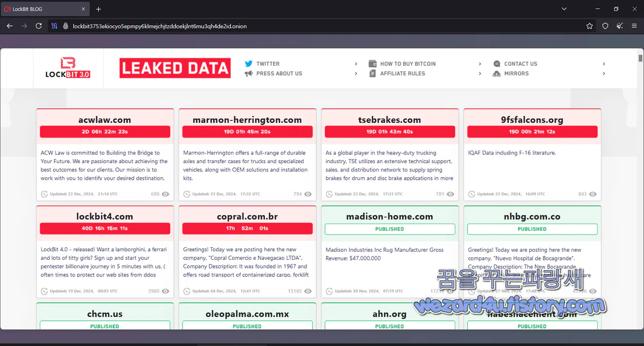Select the LockBit BLOG tab
The height and width of the screenshot is (346, 644).
click(45, 9)
